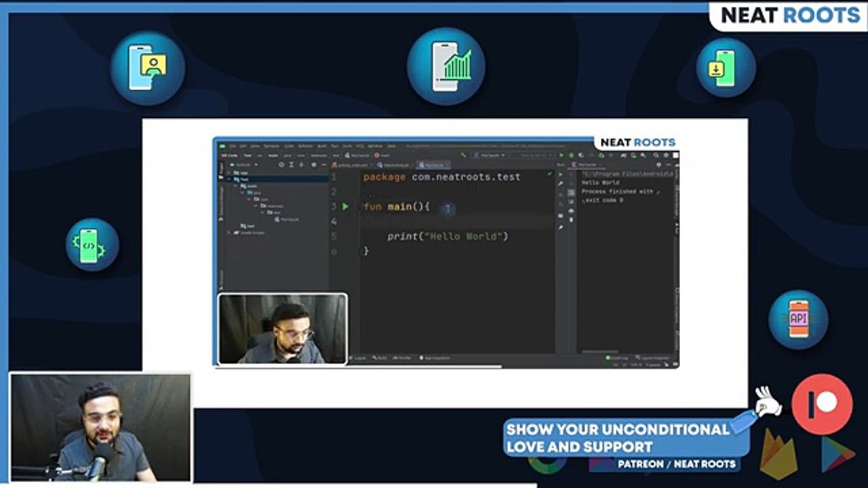Toggle scroll to end in Run console
The height and width of the screenshot is (488, 868).
[571, 201]
